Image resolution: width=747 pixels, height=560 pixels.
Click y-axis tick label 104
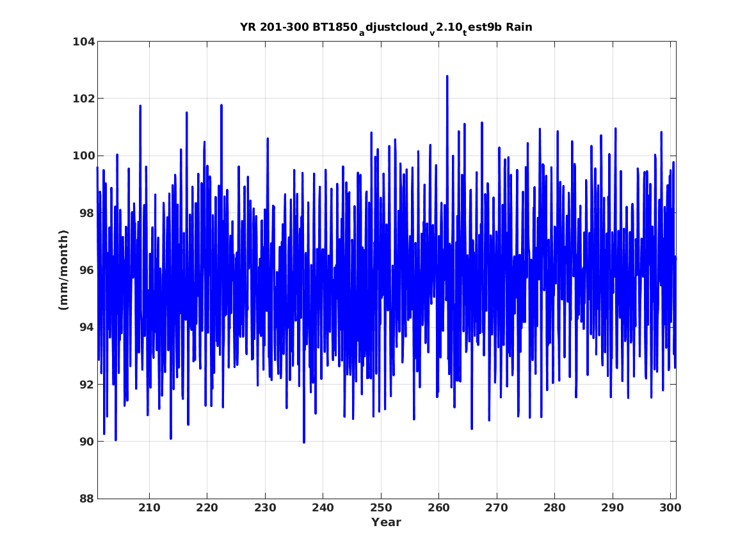coord(83,42)
